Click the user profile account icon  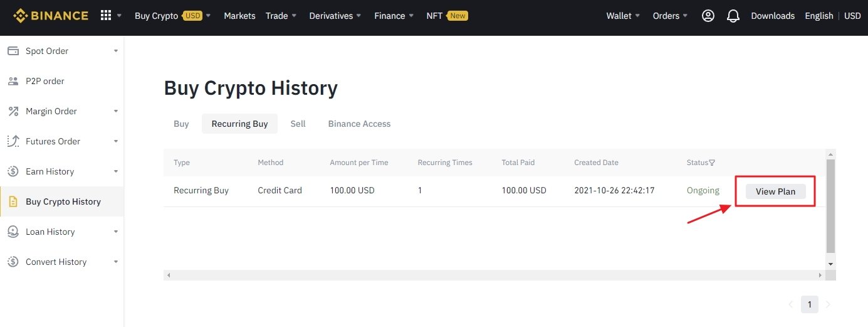(x=708, y=16)
